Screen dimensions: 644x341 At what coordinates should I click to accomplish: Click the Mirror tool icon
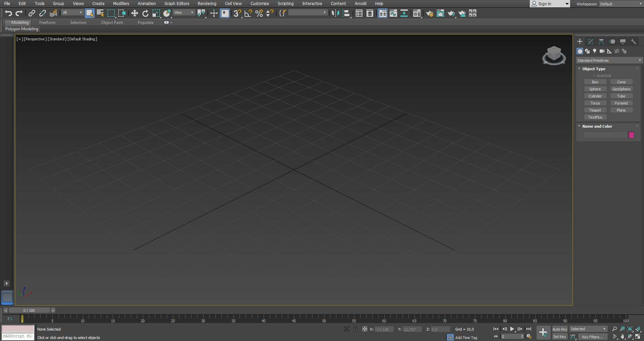pyautogui.click(x=335, y=13)
